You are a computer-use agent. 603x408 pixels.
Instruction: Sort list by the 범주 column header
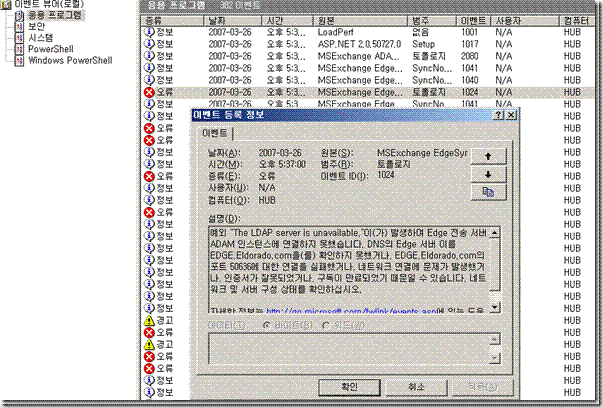pos(432,20)
